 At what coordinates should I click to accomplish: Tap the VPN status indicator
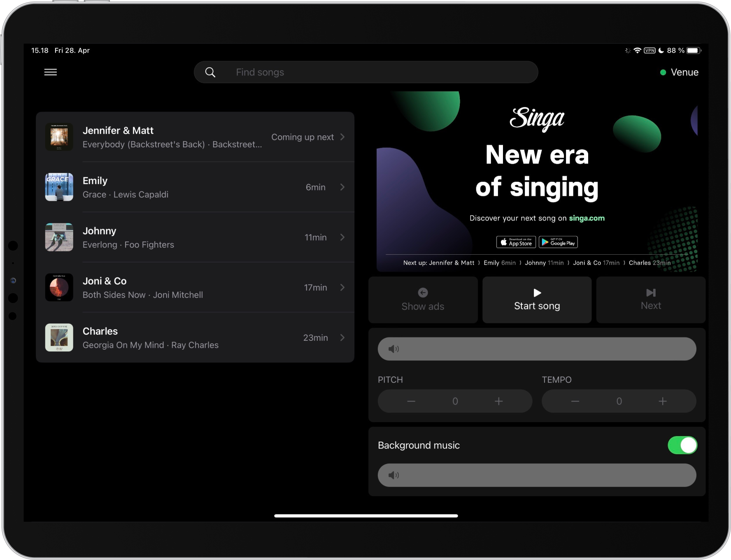point(650,51)
